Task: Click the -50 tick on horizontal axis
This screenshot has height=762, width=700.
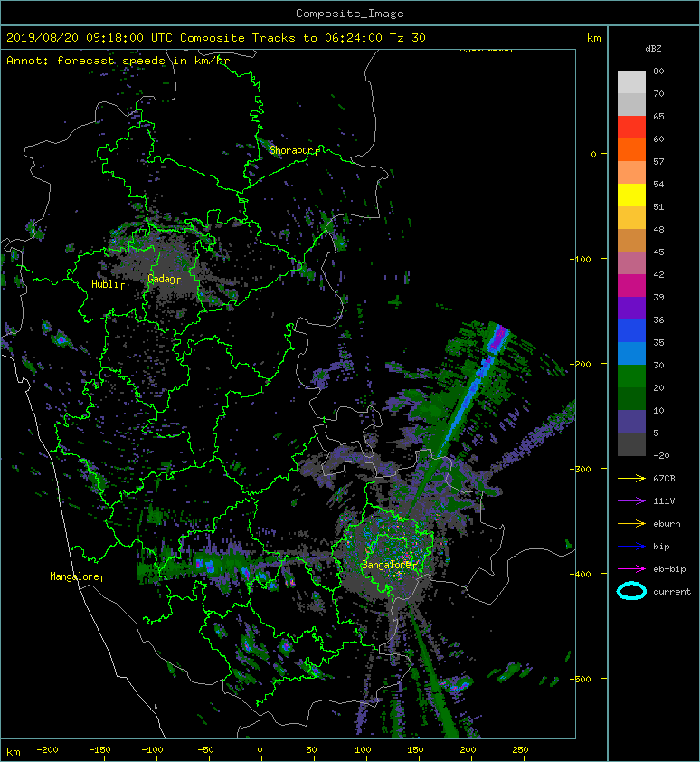Action: coord(204,750)
